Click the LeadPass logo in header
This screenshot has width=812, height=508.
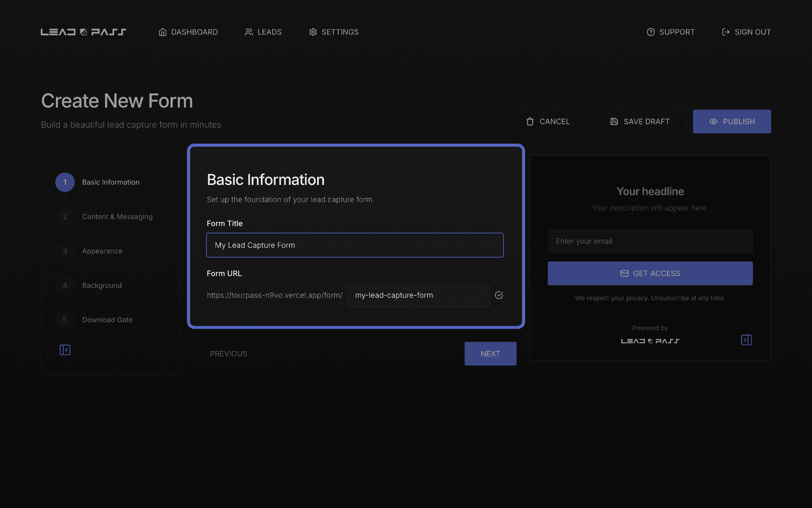(x=83, y=32)
